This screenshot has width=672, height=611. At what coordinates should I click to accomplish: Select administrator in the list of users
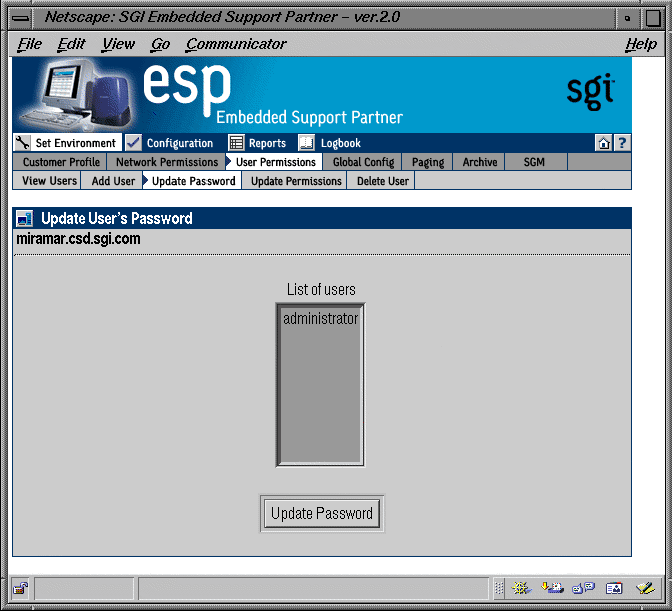point(320,318)
